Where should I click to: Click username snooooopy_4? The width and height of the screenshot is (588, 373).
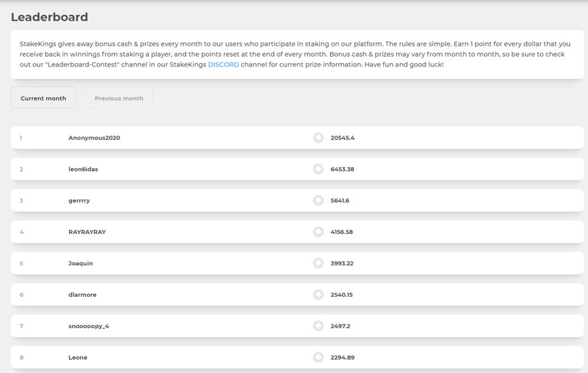point(89,326)
